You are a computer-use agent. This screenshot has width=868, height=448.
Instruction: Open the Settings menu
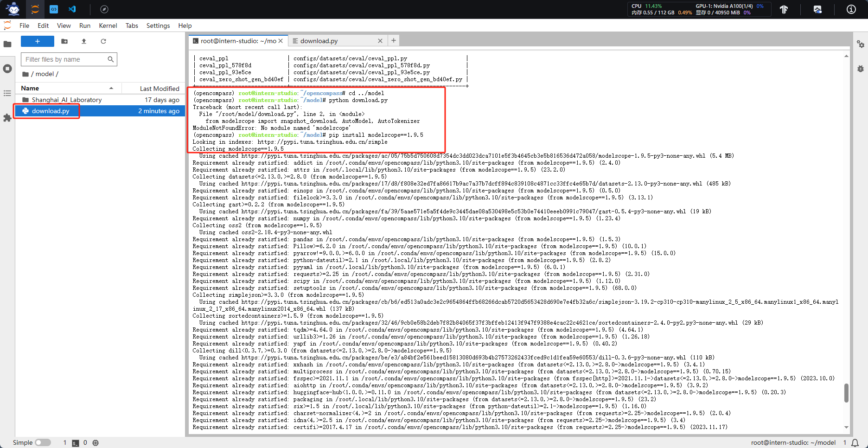pos(158,26)
